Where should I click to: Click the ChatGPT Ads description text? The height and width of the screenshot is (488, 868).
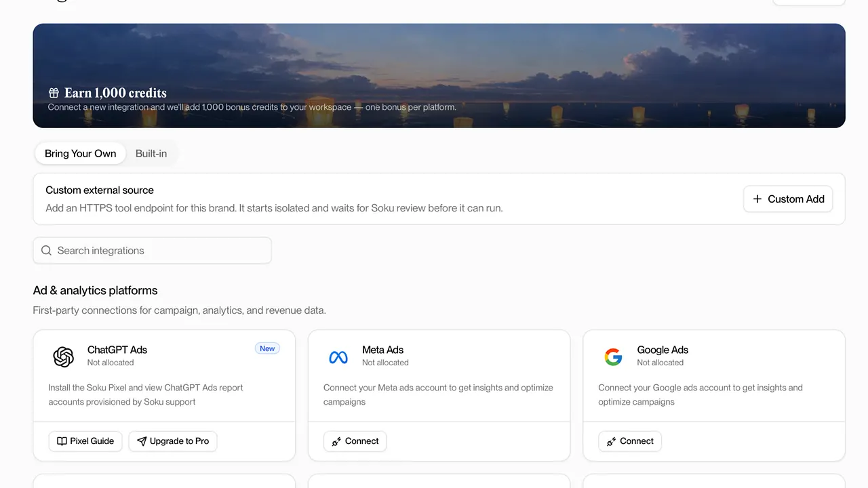click(x=146, y=394)
